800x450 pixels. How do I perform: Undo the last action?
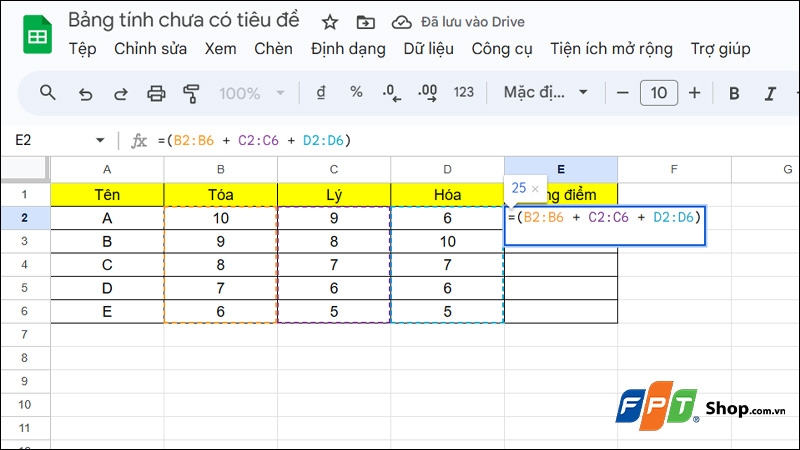click(x=85, y=93)
